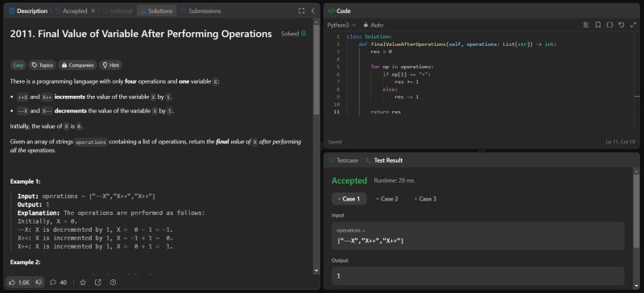644x293 pixels.
Task: Open the Solutions tab
Action: [156, 11]
